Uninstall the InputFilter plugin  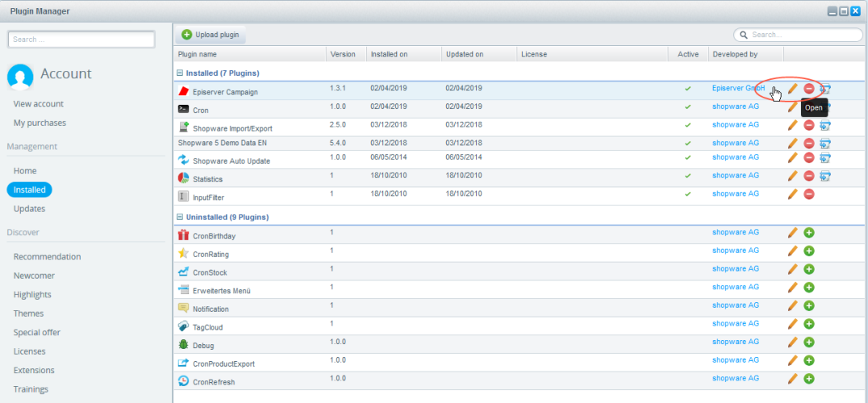click(809, 194)
